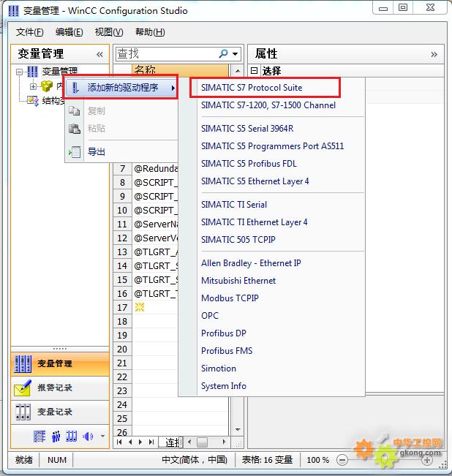452x476 pixels.
Task: Select SIMATIC S5 Programmers Port AS511
Action: coord(272,146)
